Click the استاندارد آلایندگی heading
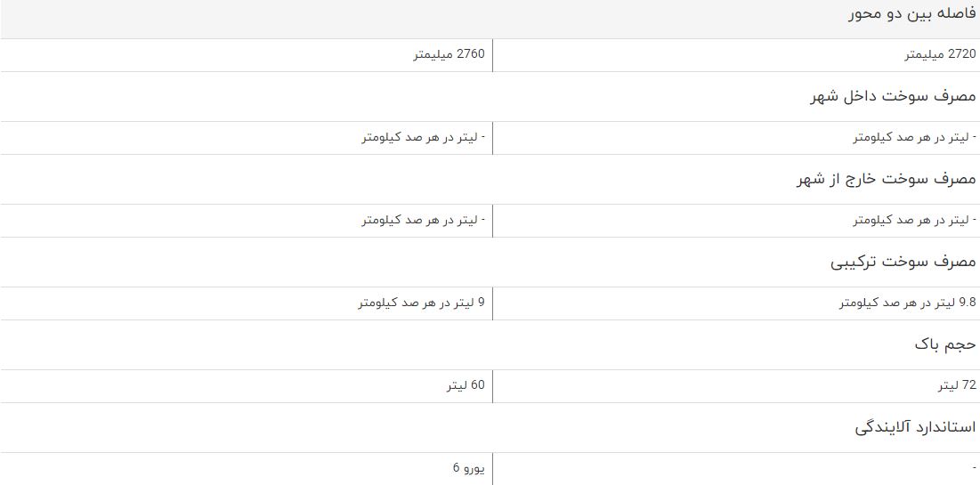Screen dimensions: 980x485 [x=915, y=428]
